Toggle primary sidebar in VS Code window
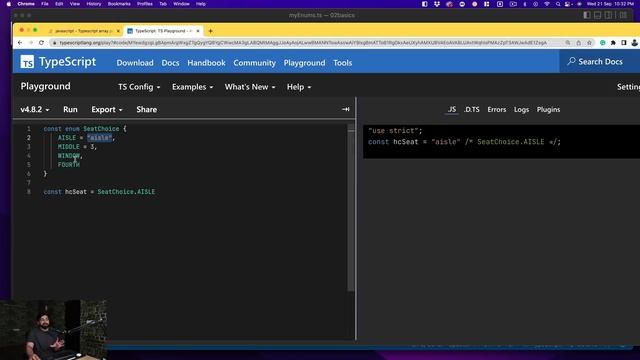The width and height of the screenshot is (640, 360). point(587,15)
